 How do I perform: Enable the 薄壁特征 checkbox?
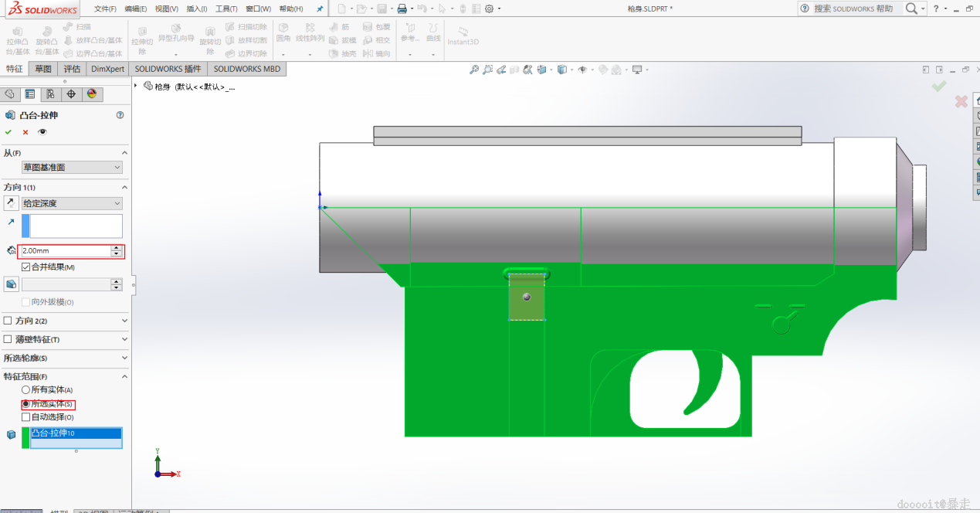(8, 339)
